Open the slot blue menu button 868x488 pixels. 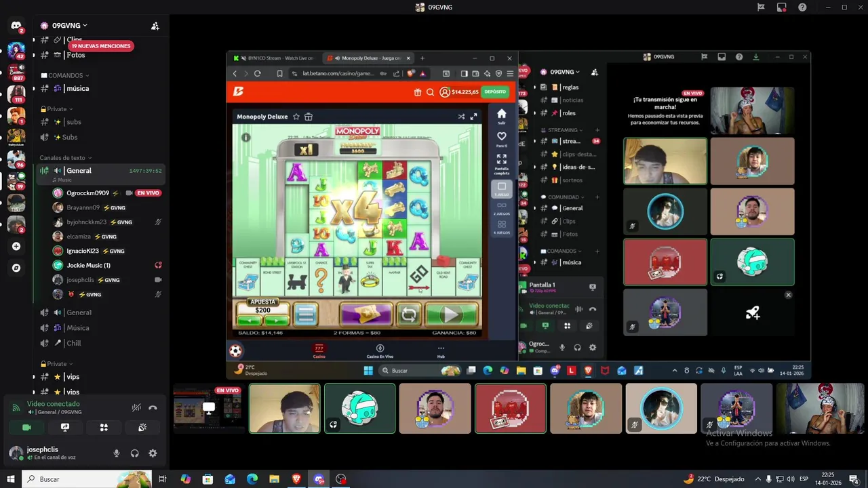coord(306,314)
